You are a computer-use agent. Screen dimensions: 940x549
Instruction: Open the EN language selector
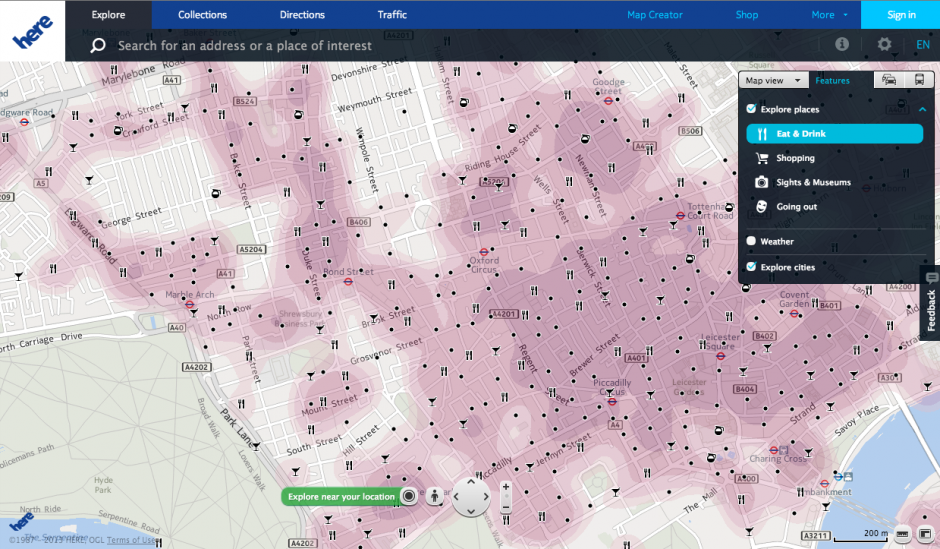click(923, 44)
